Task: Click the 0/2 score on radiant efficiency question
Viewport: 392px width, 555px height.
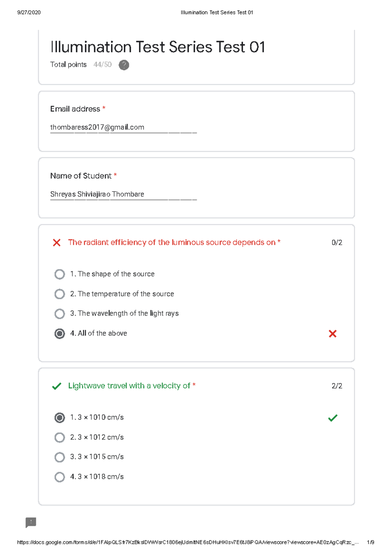Action: (x=337, y=243)
